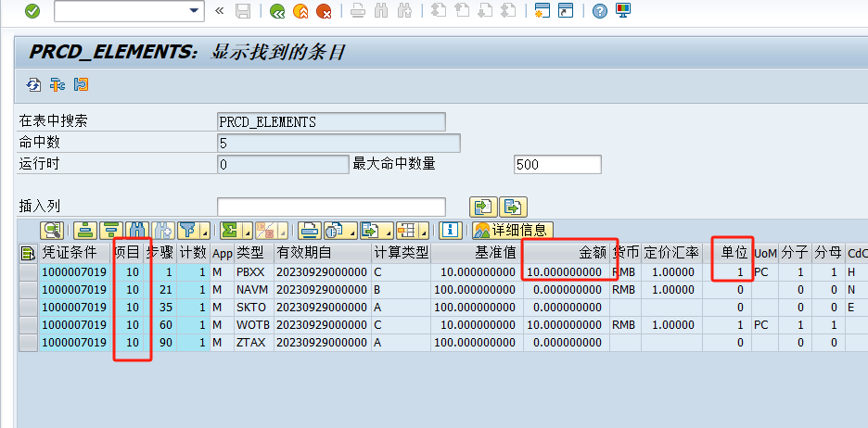The width and height of the screenshot is (868, 428).
Task: Click the ALV toolbar Print icon
Action: click(x=310, y=230)
